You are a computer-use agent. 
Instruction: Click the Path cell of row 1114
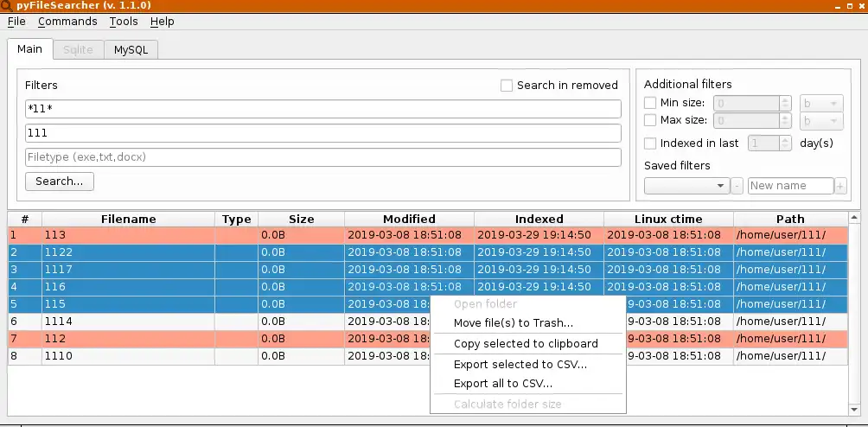790,322
